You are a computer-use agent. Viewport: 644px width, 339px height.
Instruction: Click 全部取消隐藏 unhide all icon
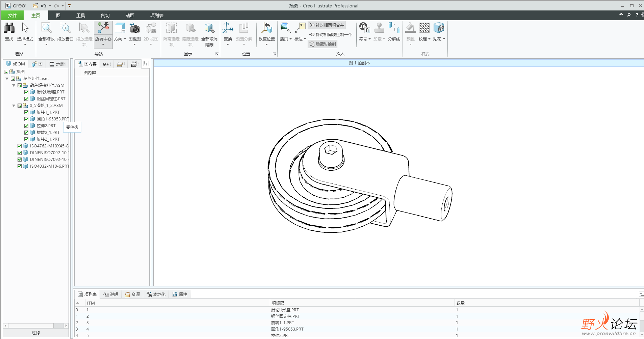[209, 28]
